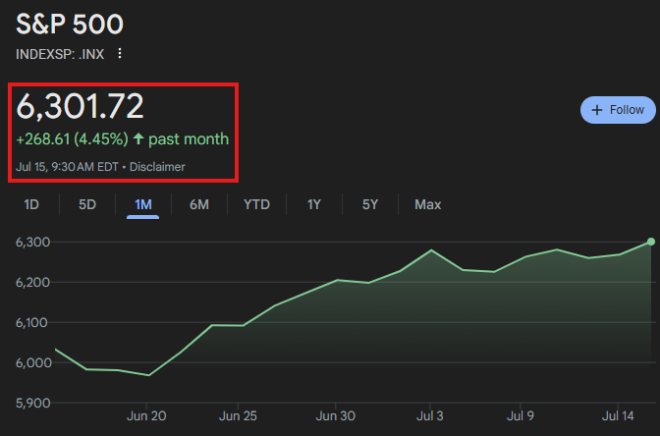The image size is (660, 436).
Task: Switch to the 1D time range tab
Action: [x=32, y=205]
